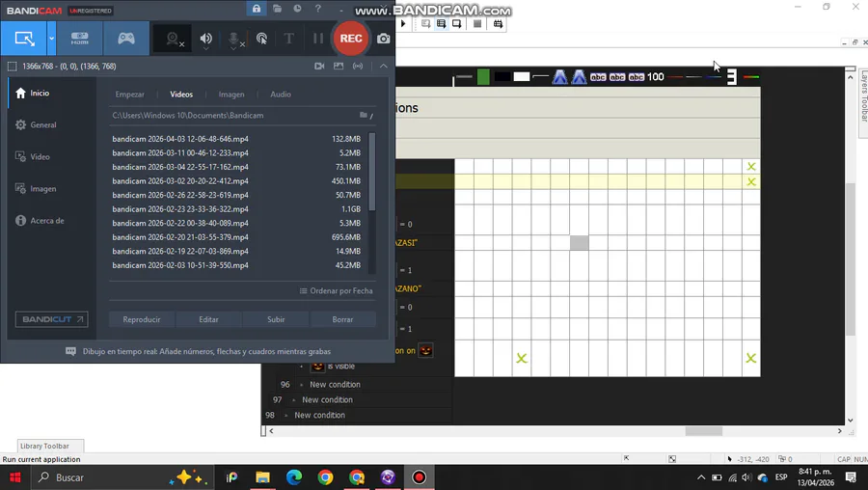868x490 pixels.
Task: Open the text overlay T tool
Action: [288, 39]
